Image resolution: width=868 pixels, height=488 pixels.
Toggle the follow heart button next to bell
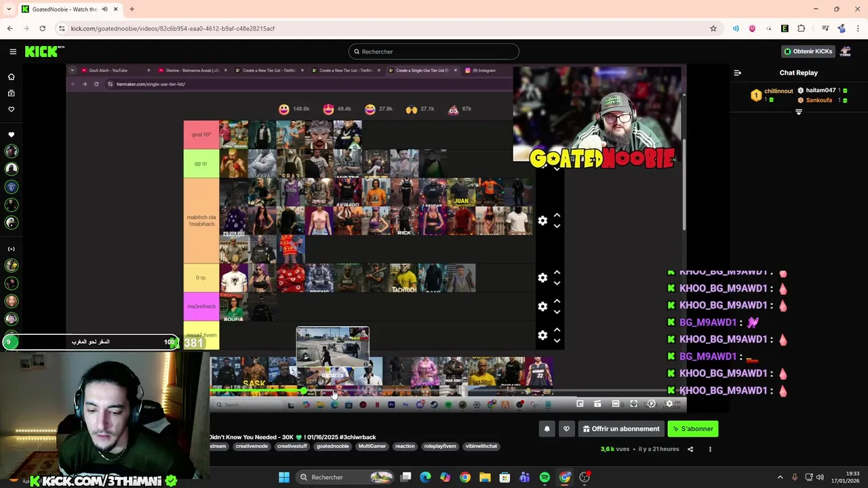[566, 429]
